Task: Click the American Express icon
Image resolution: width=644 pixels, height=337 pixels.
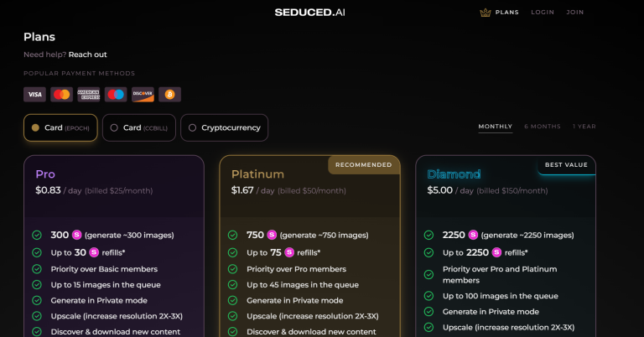Action: [x=88, y=95]
